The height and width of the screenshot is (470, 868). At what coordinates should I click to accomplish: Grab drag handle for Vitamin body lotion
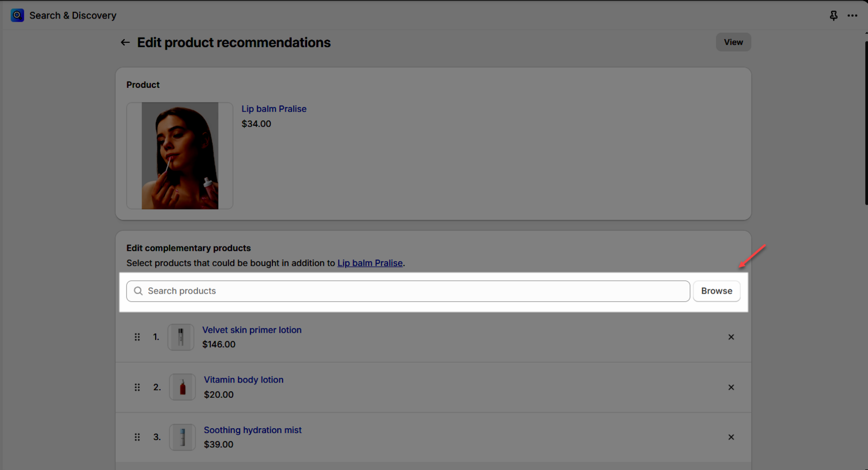click(137, 388)
